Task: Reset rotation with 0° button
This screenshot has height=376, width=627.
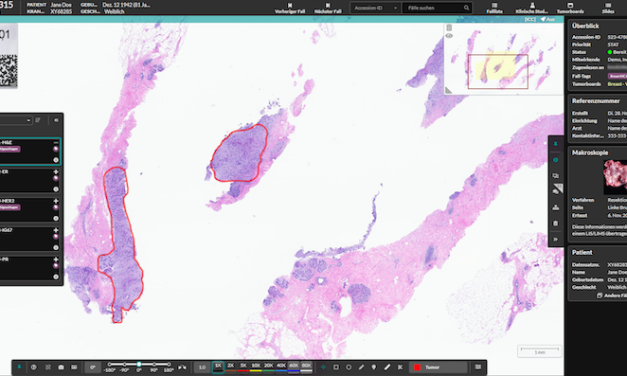Action: coord(93,367)
